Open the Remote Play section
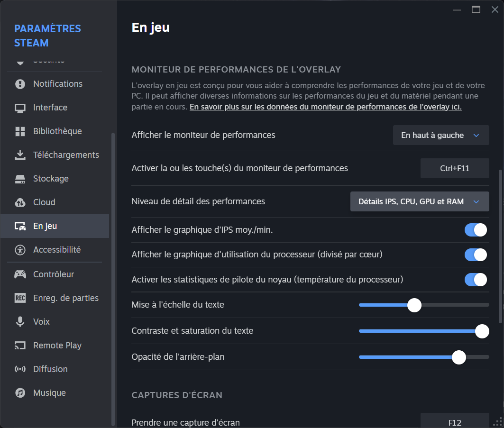 pos(55,346)
